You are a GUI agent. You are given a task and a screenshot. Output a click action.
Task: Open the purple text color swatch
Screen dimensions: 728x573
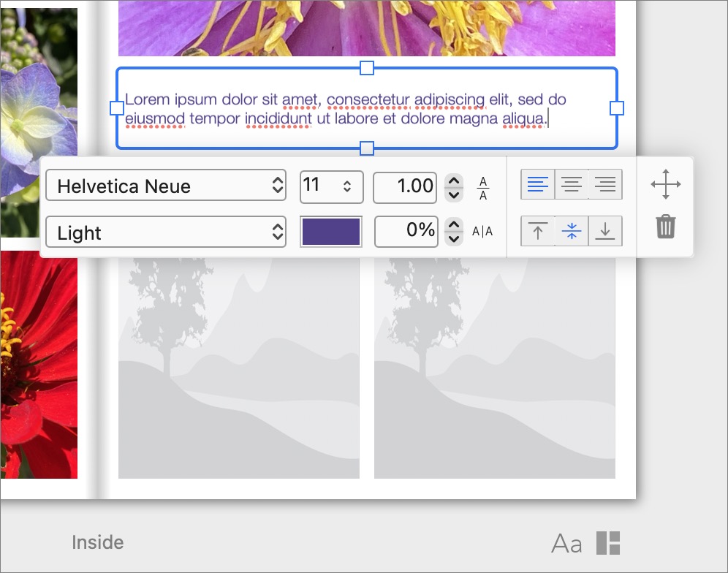[331, 232]
